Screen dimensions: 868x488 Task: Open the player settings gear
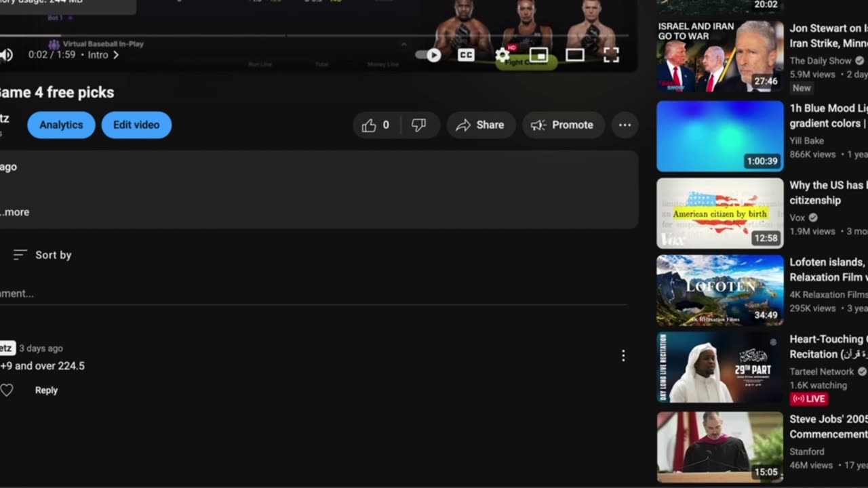pos(502,55)
